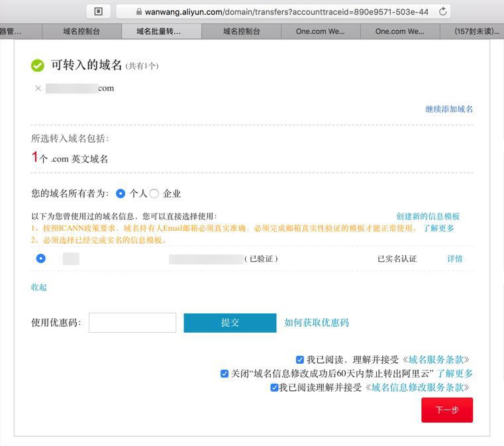Click 继续添加域名 link
Viewport: 504px width, 446px height.
pyautogui.click(x=449, y=109)
